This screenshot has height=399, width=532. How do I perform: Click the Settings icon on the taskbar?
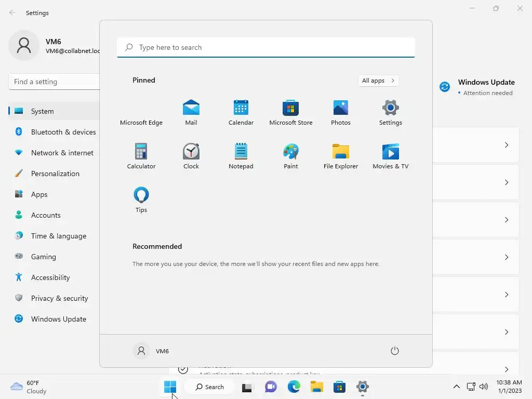(362, 387)
